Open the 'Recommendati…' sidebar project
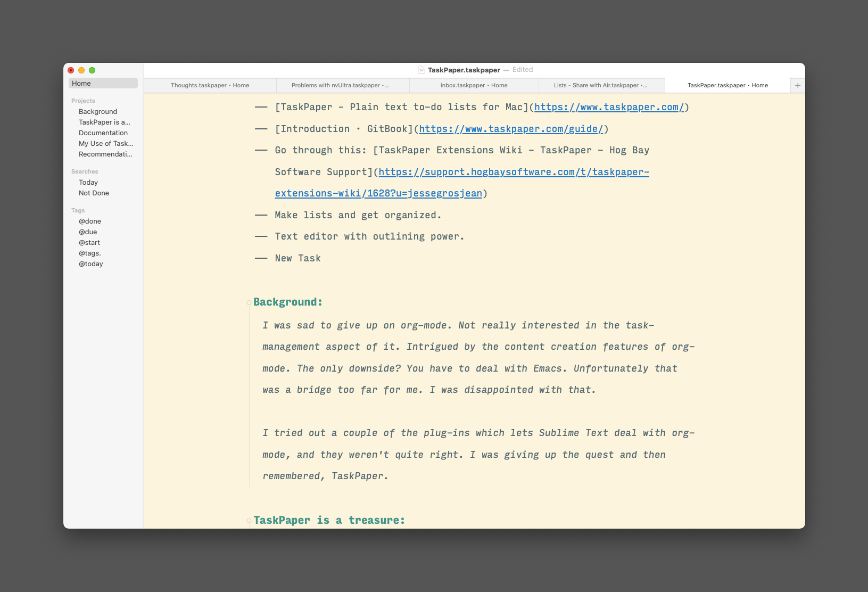The image size is (868, 592). [x=105, y=154]
